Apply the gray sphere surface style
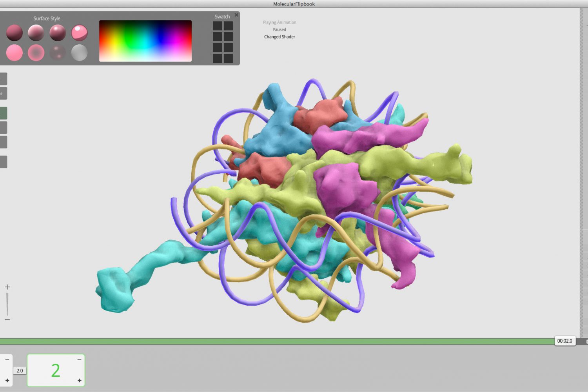The image size is (588, 392). (x=79, y=53)
